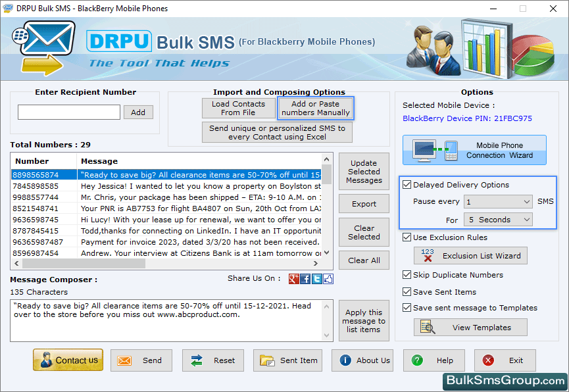Click the Number column header
This screenshot has width=569, height=392.
44,160
